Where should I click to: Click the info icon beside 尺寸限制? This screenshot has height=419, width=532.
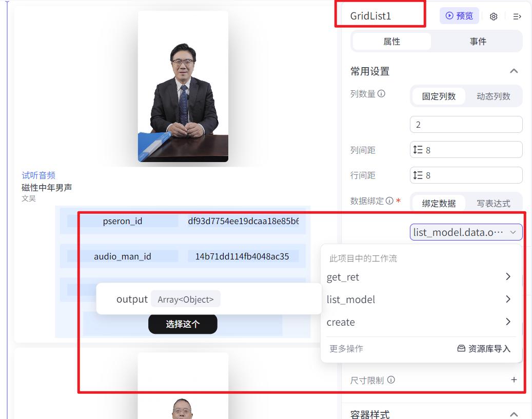[391, 380]
